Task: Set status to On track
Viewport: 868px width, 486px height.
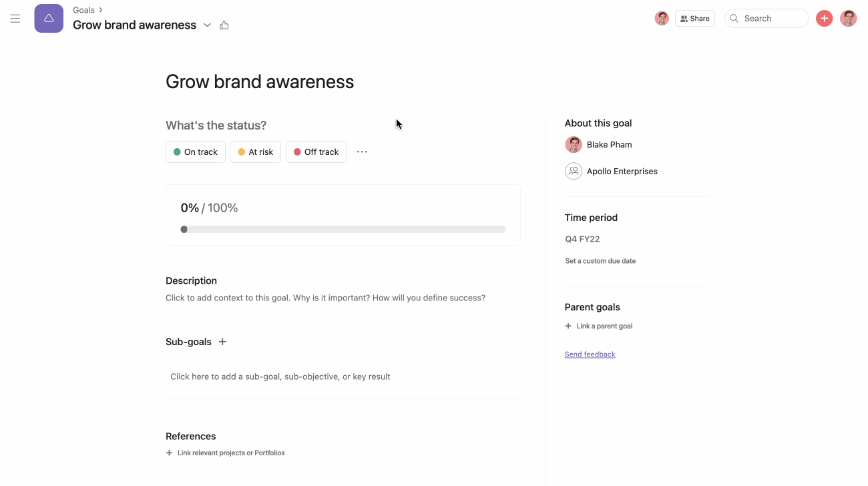Action: click(196, 152)
